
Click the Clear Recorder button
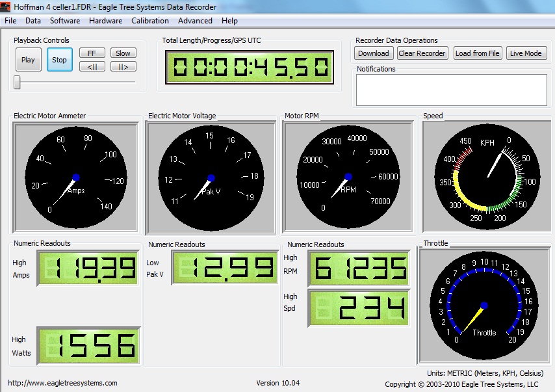point(422,53)
